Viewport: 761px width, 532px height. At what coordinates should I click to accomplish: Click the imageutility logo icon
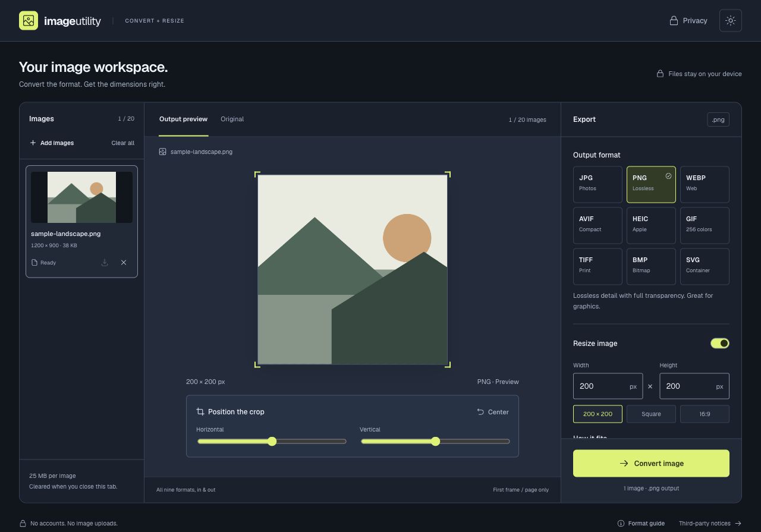coord(29,21)
